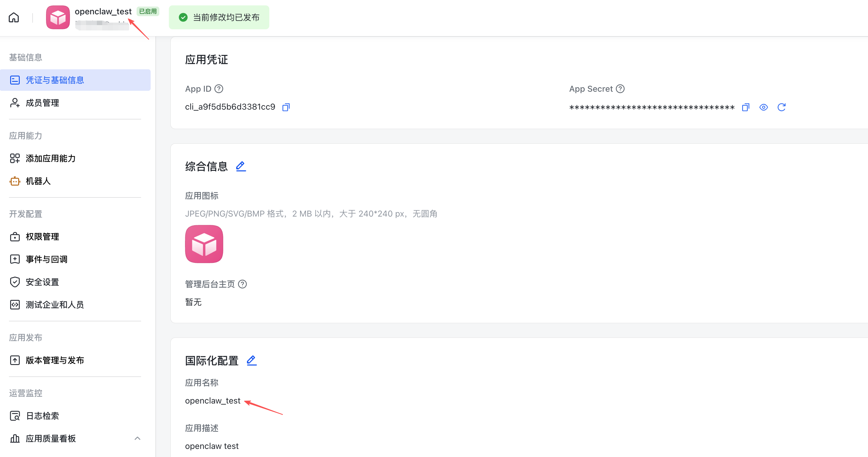868x457 pixels.
Task: Copy the App Secret to clipboard
Action: (x=745, y=107)
